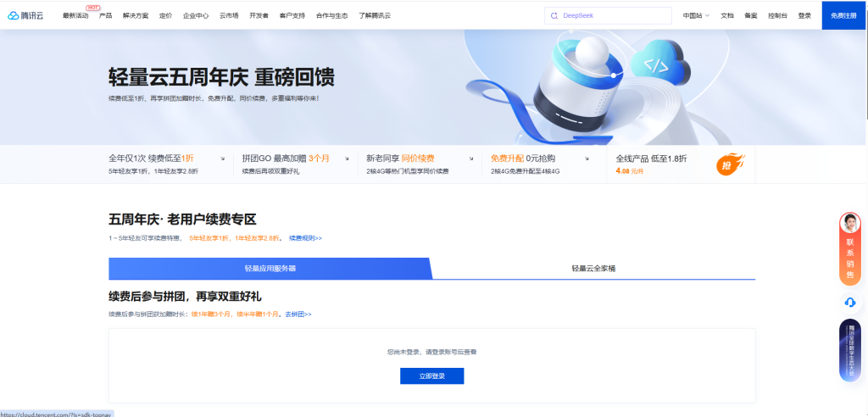Click the arrow icon on 续费低至1折 card
Viewport: 868px width, 417px height.
(x=223, y=158)
